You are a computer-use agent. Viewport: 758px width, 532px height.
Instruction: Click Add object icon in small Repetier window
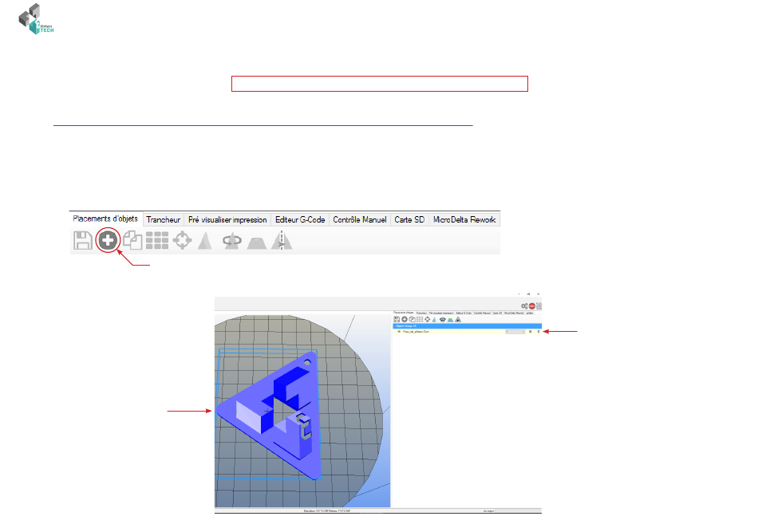coord(405,319)
